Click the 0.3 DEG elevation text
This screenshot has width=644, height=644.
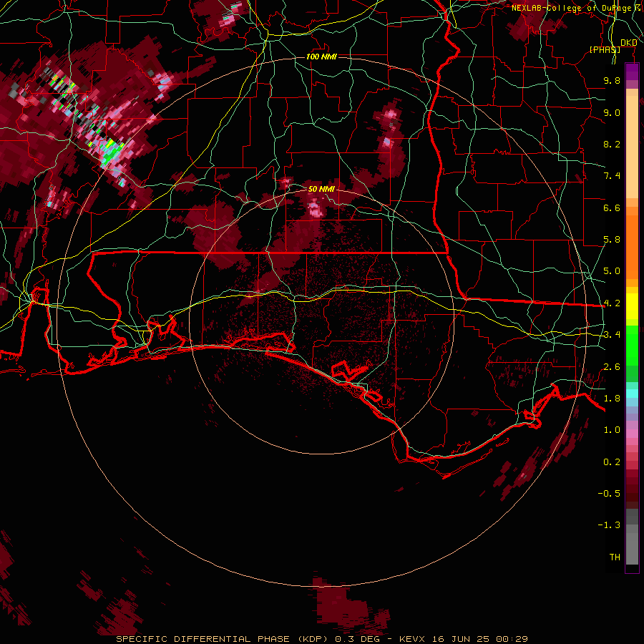pos(356,639)
